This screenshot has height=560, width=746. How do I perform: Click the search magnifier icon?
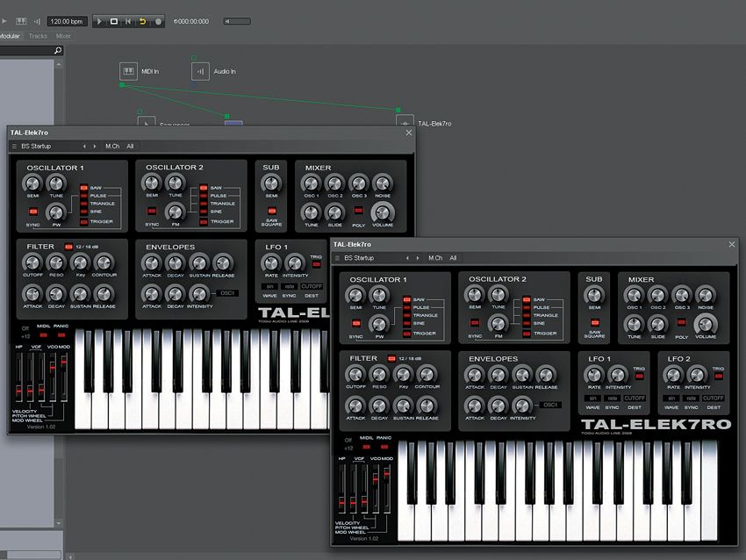pos(58,50)
